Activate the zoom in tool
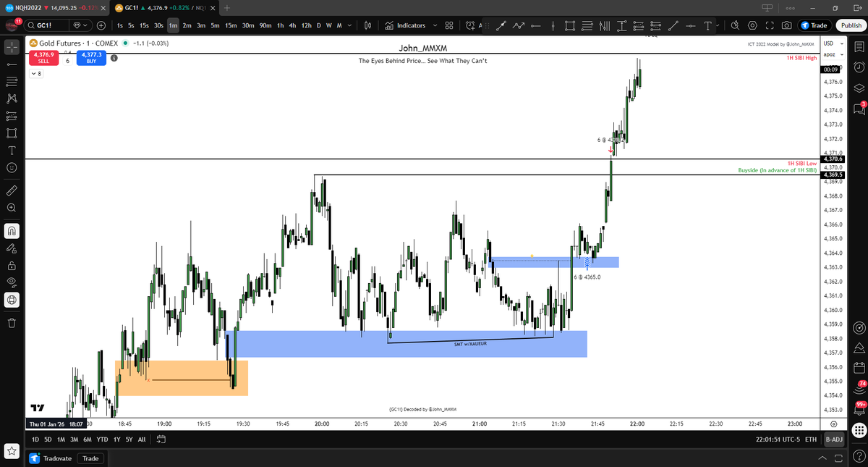The height and width of the screenshot is (467, 868). pos(12,208)
